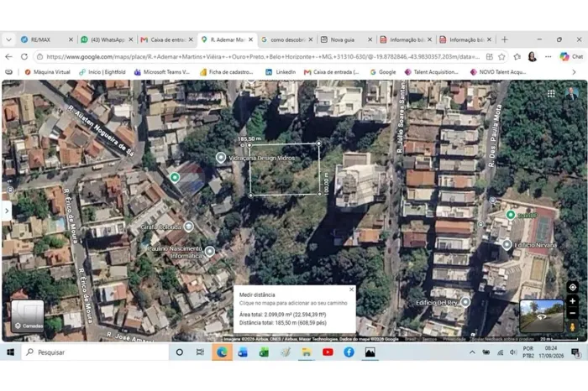Open the Edge profile avatar
The width and height of the screenshot is (588, 391).
click(x=532, y=56)
